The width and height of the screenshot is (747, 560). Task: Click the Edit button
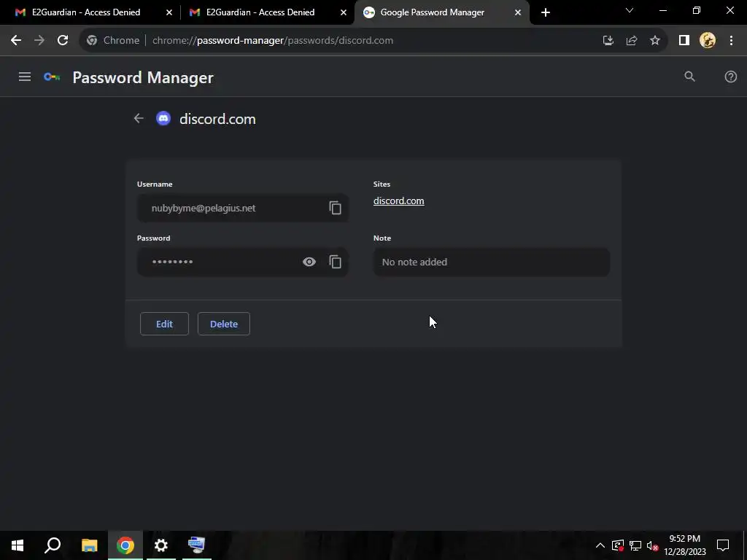[164, 324]
